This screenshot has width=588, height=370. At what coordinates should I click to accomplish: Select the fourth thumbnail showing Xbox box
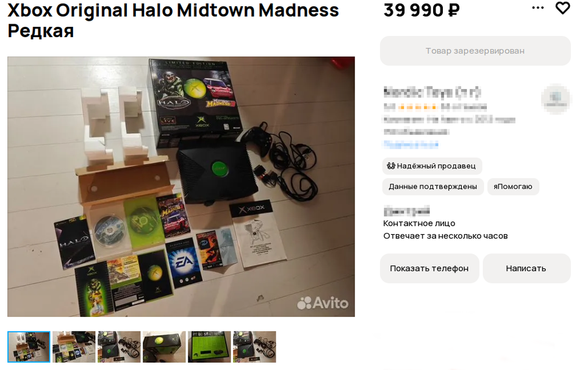164,347
